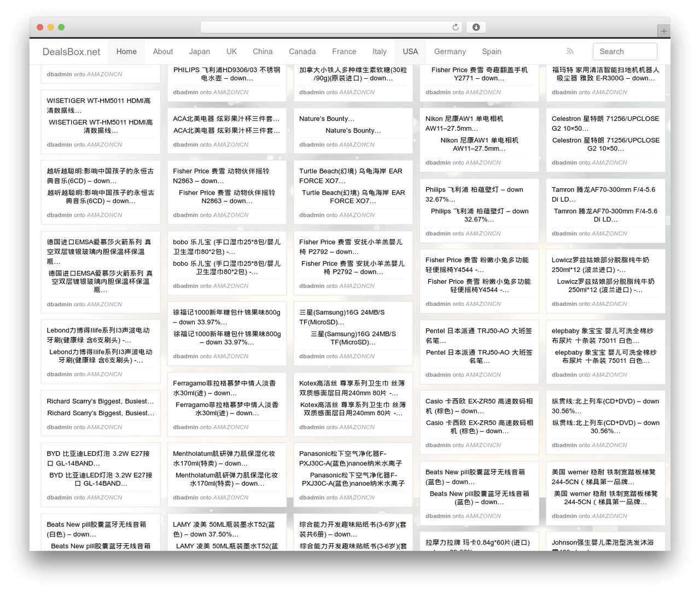Screen dimensions: 700x593
Task: Select the Japan navigation tab
Action: click(x=200, y=51)
